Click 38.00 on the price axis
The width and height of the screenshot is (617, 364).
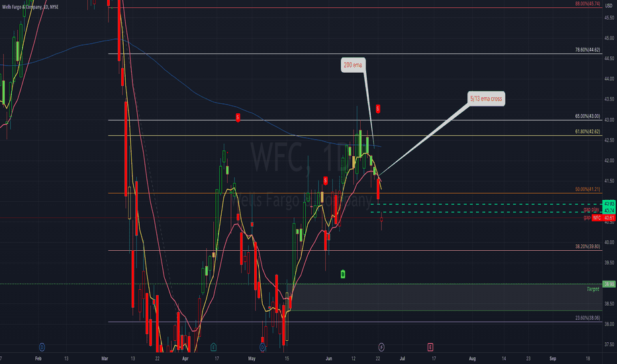(609, 324)
